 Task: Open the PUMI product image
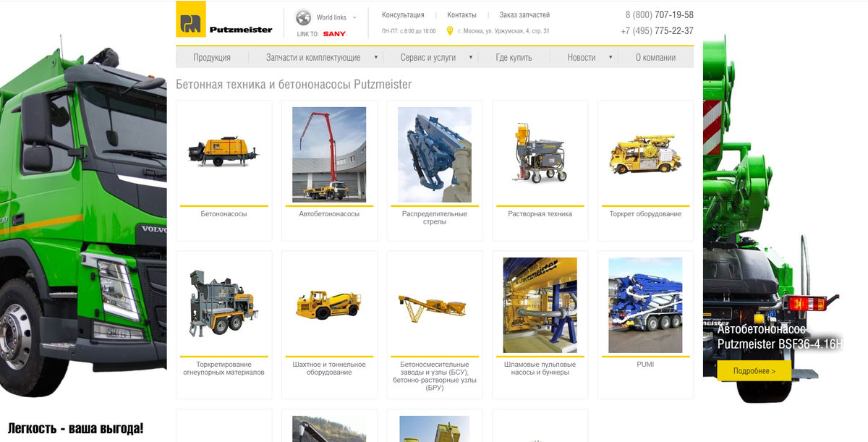645,305
